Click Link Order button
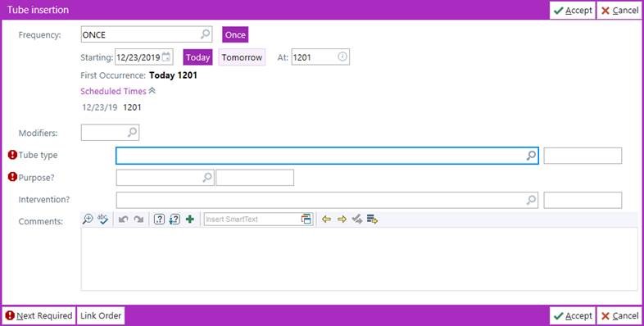 pyautogui.click(x=101, y=315)
